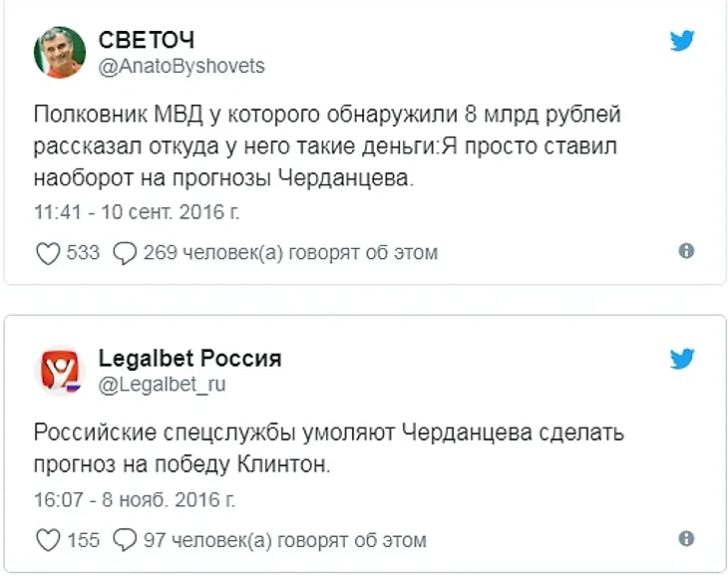Open the 16:07 - 8 нояб. 2016 г. timestamp
The height and width of the screenshot is (576, 728).
coord(137,498)
